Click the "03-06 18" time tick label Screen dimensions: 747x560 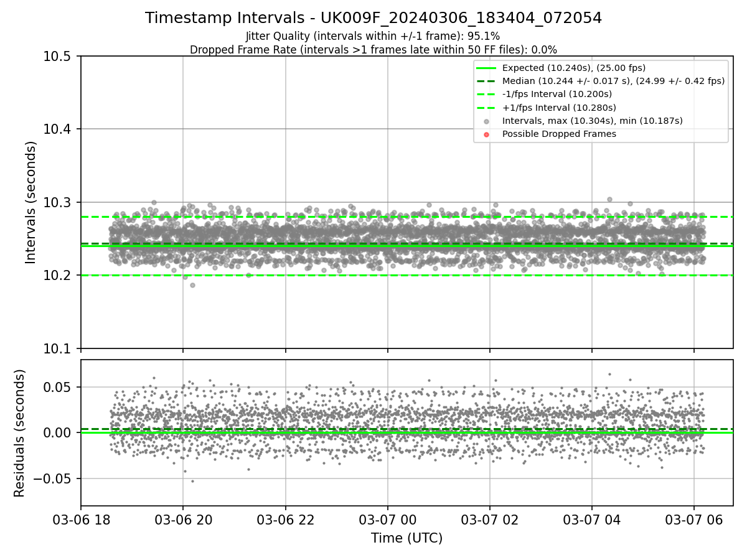(81, 519)
